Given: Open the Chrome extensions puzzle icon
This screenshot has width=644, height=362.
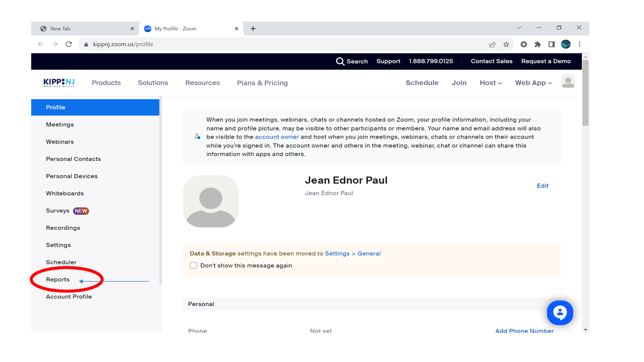Looking at the screenshot, I should click(537, 44).
